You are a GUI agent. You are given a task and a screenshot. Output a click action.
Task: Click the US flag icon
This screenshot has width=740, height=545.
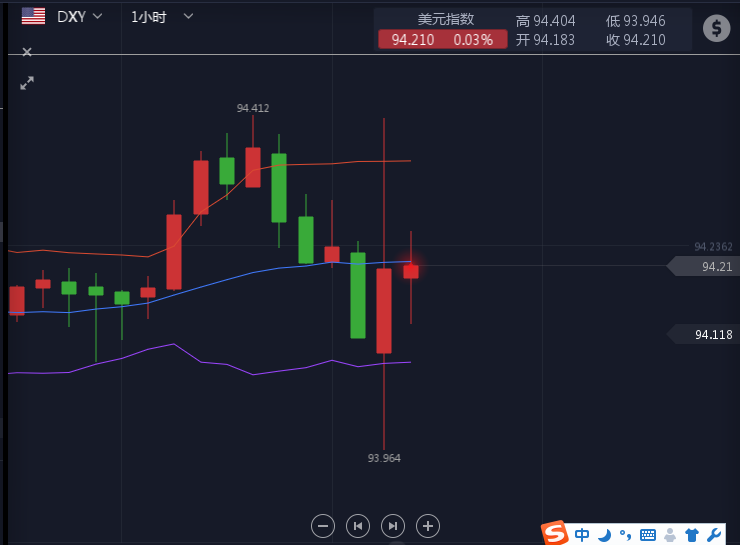click(33, 16)
